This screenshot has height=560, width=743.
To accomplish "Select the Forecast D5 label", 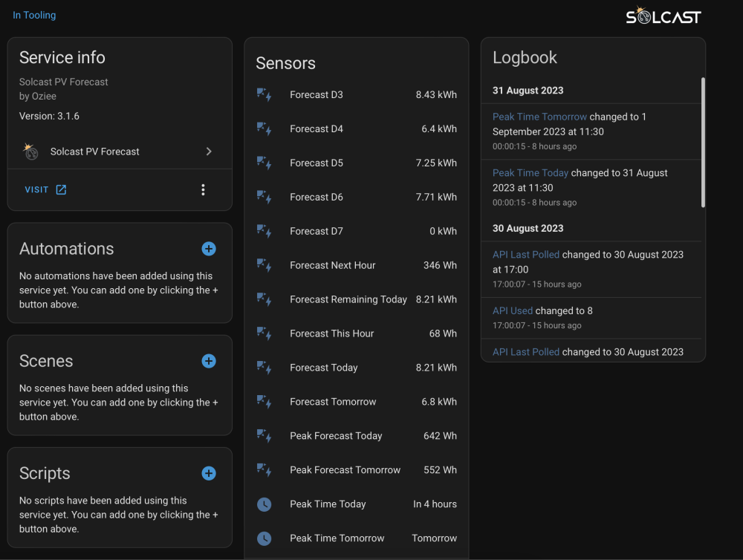I will (316, 163).
